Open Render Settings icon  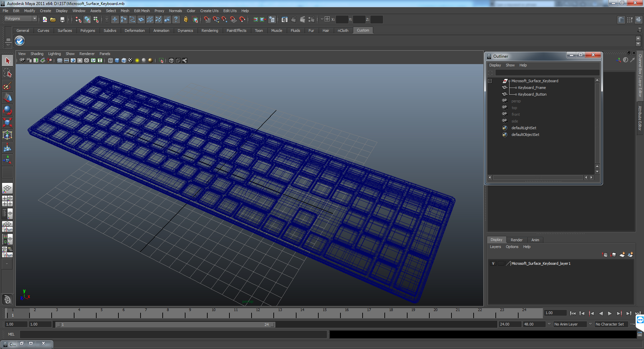312,19
